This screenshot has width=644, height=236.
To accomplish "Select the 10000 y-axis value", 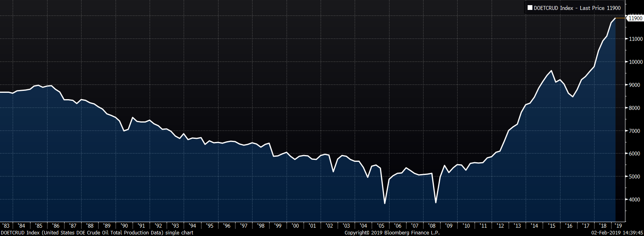I will click(x=636, y=62).
